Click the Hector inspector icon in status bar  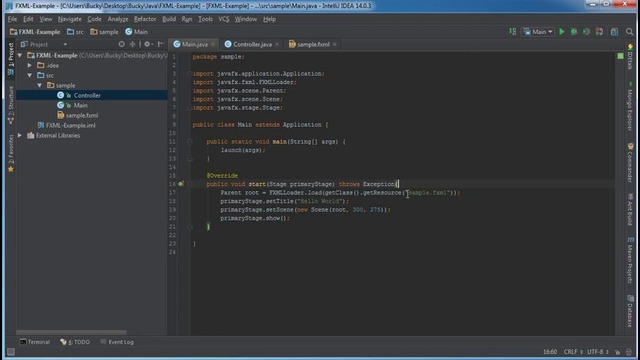click(629, 352)
